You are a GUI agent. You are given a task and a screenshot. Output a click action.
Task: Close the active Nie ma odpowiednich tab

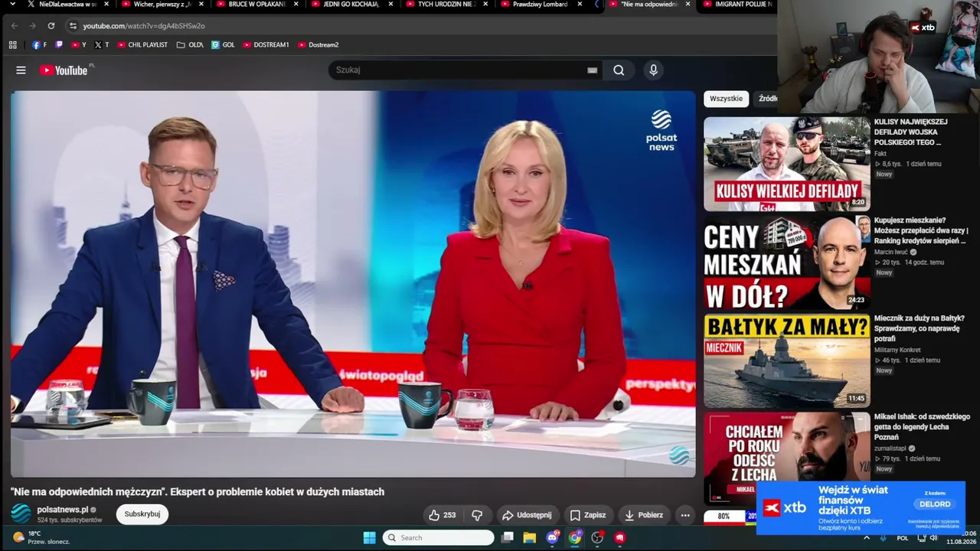pyautogui.click(x=688, y=5)
